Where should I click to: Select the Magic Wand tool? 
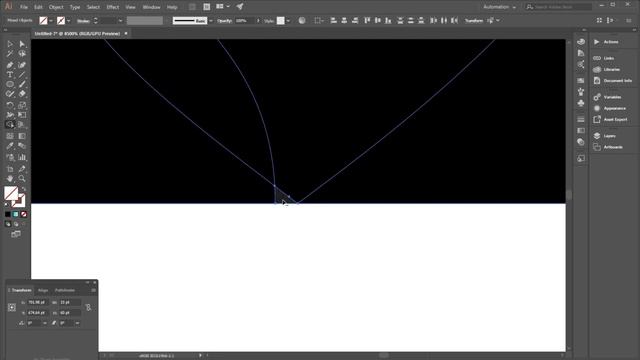click(x=10, y=54)
